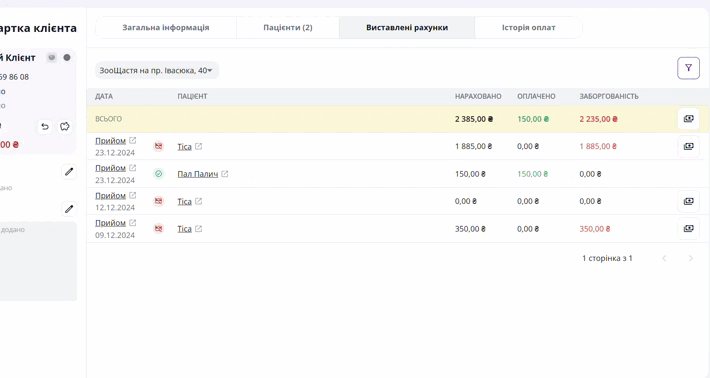Click the dark status dot beside Клієнт
Screen dimensions: 710x378
(x=67, y=57)
